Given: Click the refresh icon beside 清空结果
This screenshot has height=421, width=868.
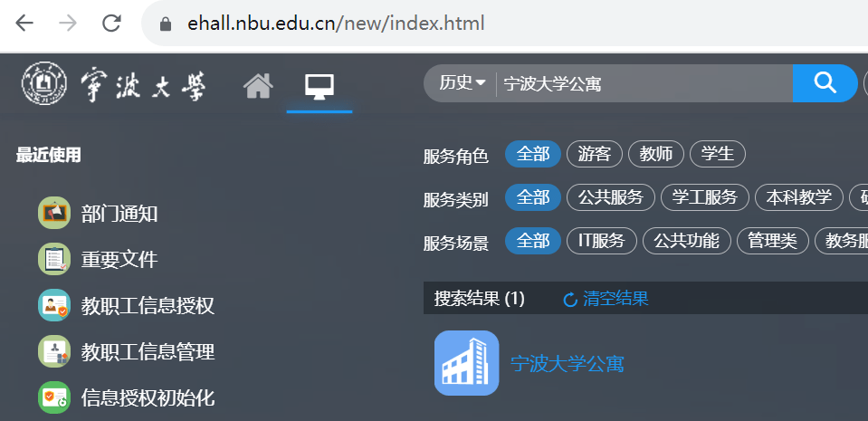Looking at the screenshot, I should [x=570, y=300].
